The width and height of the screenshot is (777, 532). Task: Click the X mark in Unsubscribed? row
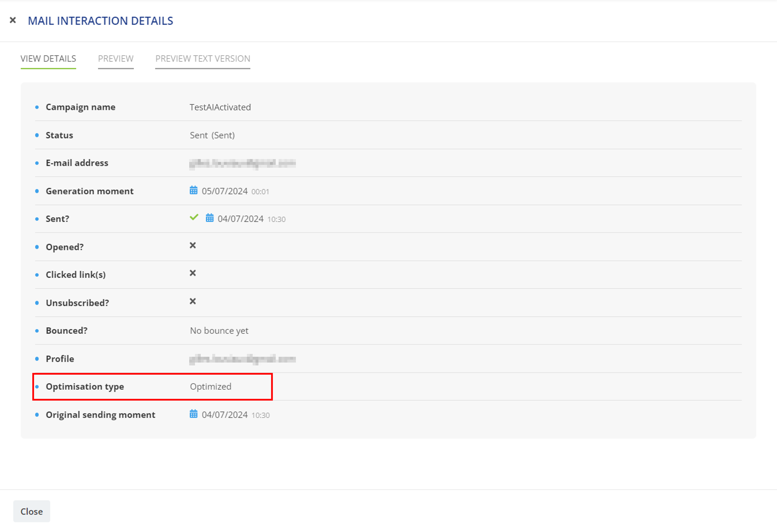193,301
